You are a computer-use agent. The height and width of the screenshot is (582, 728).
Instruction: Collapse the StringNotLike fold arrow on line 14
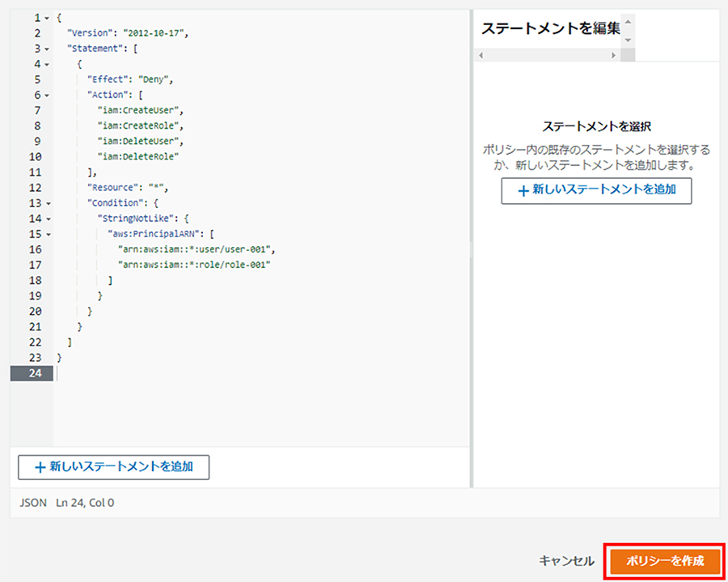pos(49,219)
